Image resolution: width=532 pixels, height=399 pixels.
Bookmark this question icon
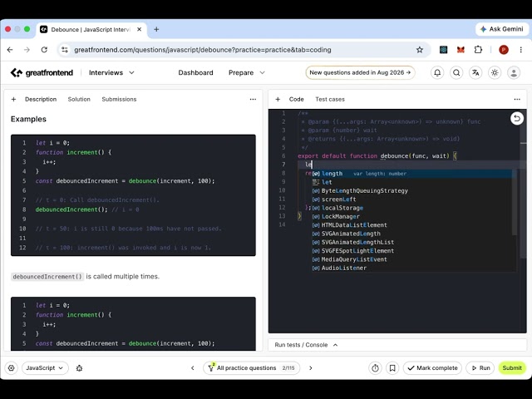click(392, 367)
